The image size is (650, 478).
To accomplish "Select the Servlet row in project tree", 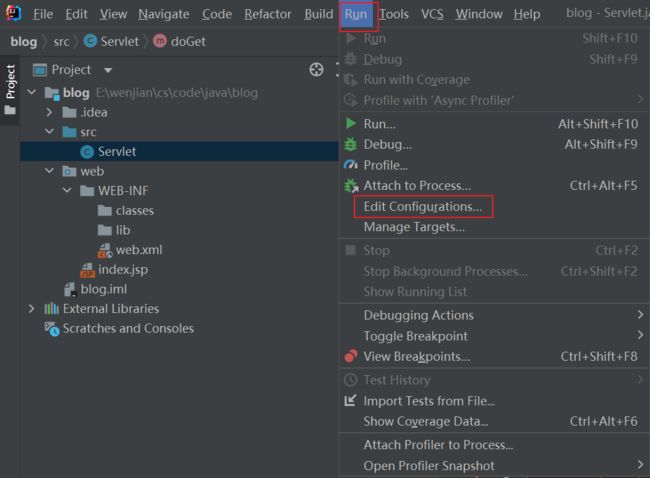I will (179, 151).
